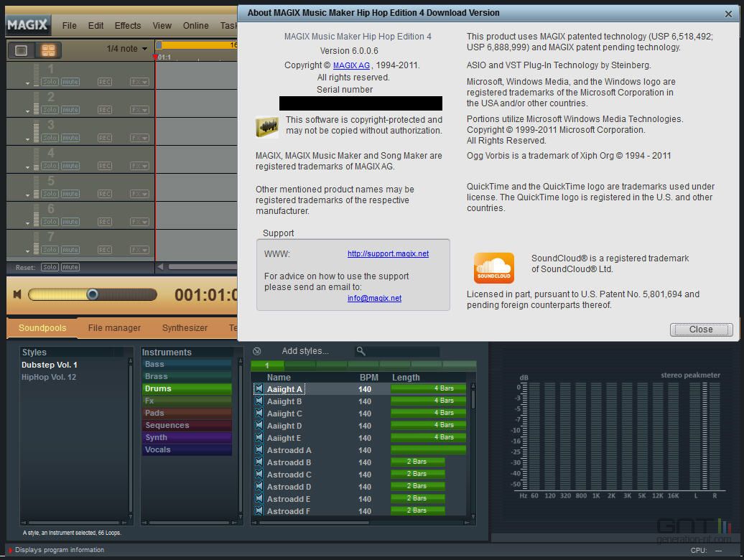Preview the Aaiight B loop icon
The width and height of the screenshot is (744, 560).
(259, 401)
